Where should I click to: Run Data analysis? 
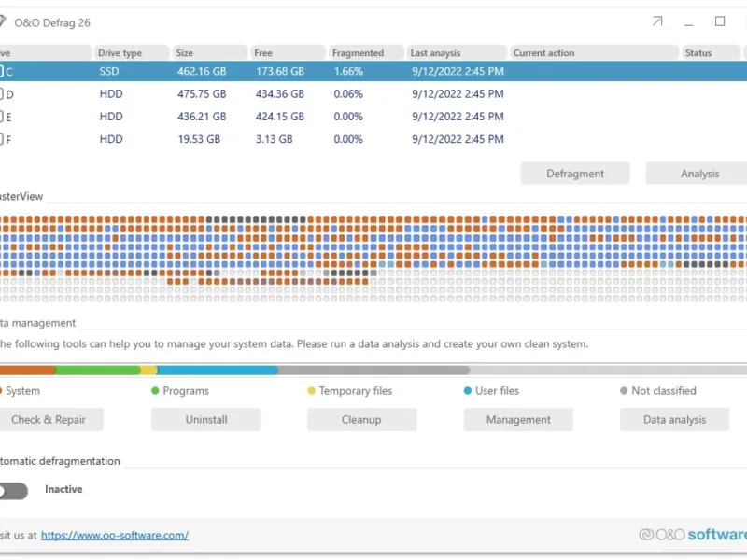click(x=674, y=419)
